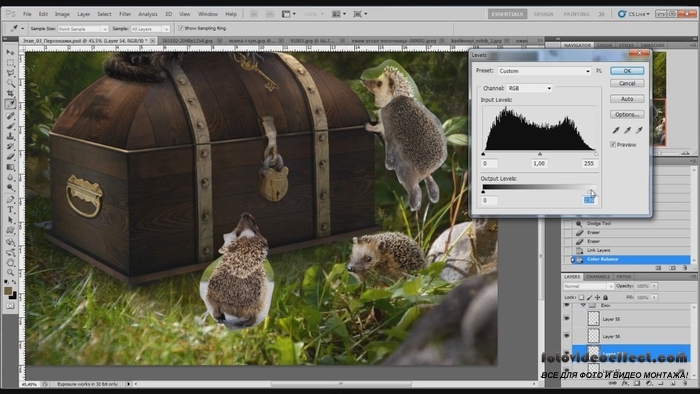Show more workspaces with the double chevron

tap(601, 14)
